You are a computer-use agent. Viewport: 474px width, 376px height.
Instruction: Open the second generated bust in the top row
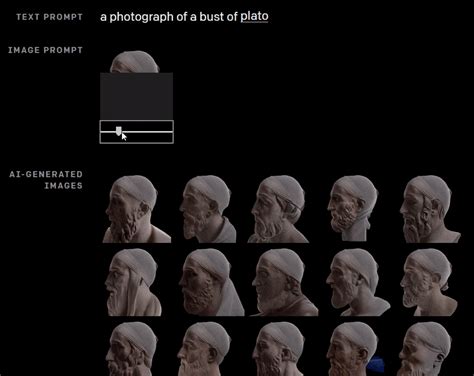(x=208, y=209)
